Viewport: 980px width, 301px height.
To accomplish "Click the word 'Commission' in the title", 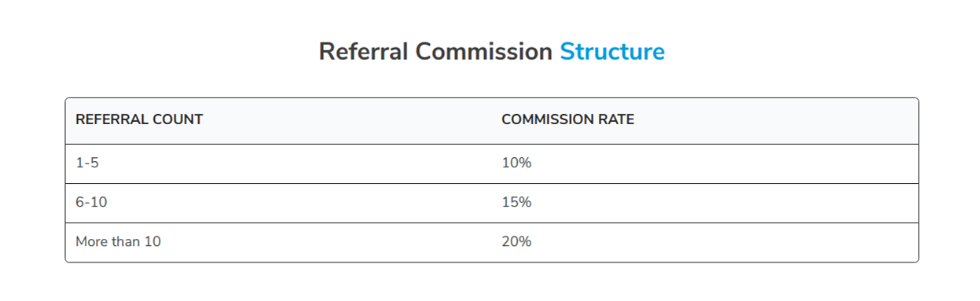I will (x=484, y=52).
